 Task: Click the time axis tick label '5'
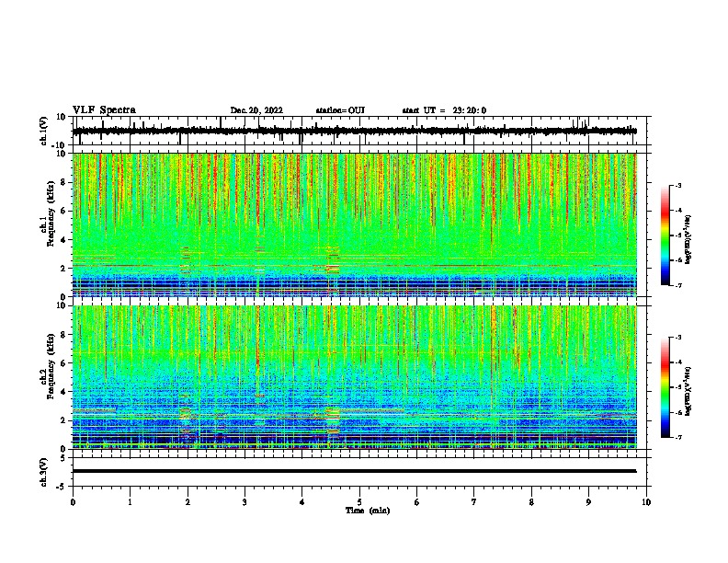click(359, 502)
